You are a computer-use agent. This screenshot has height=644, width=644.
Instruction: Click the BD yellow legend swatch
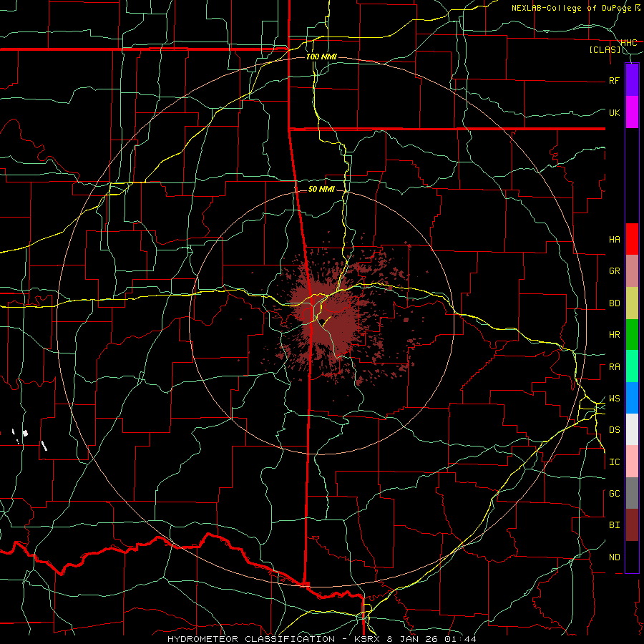pyautogui.click(x=632, y=303)
